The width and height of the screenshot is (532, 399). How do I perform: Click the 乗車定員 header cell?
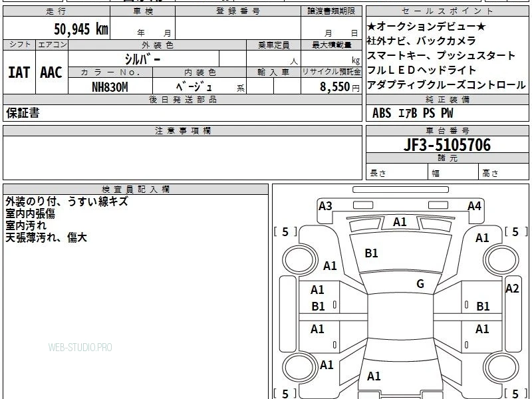coord(273,45)
